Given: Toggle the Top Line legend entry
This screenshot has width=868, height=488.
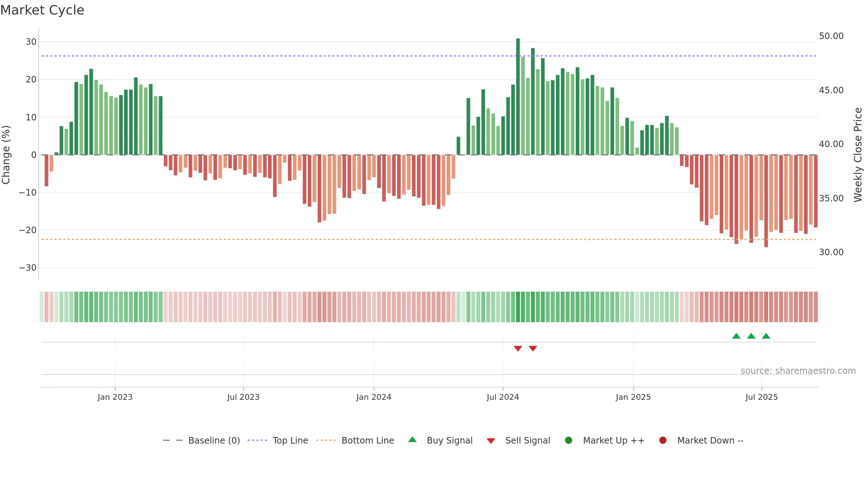Looking at the screenshot, I should (278, 440).
